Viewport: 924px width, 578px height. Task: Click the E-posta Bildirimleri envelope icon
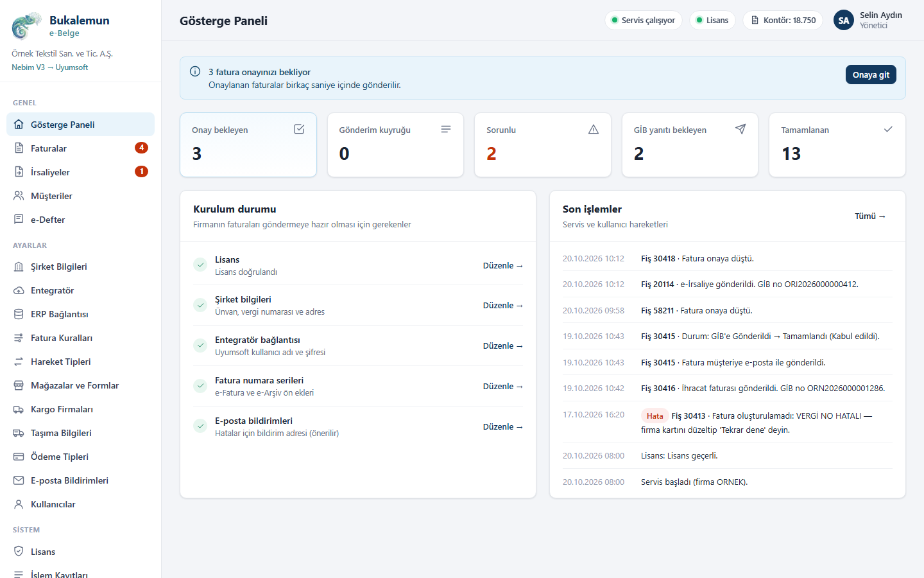pos(19,480)
